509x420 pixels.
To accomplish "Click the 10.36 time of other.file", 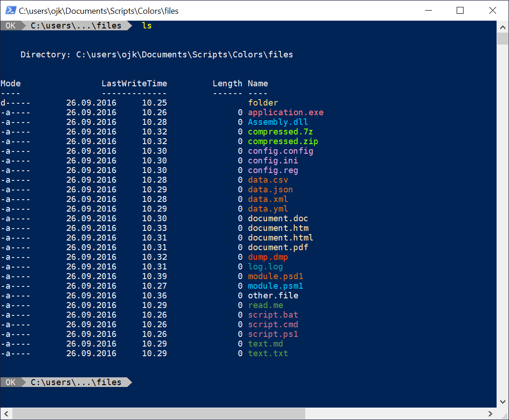I will [155, 296].
